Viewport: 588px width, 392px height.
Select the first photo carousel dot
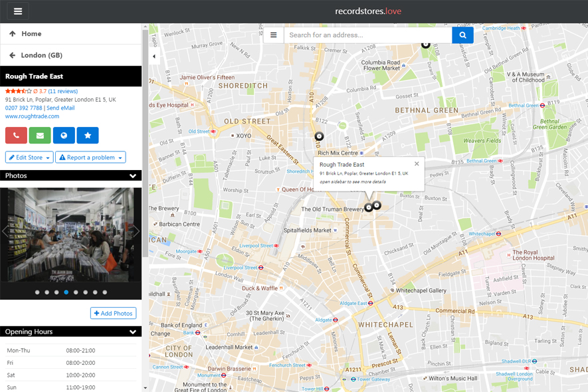(37, 292)
